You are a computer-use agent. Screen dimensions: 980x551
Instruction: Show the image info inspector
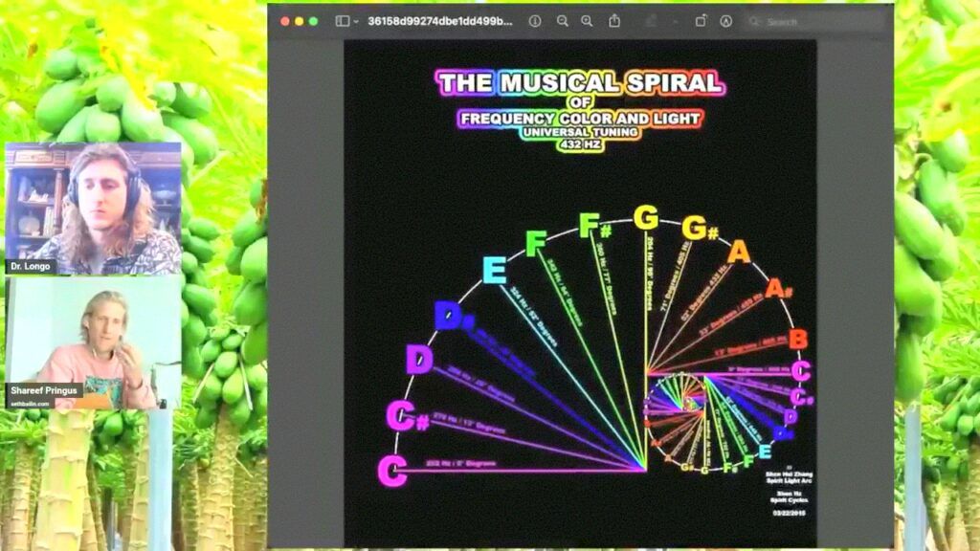click(x=535, y=21)
